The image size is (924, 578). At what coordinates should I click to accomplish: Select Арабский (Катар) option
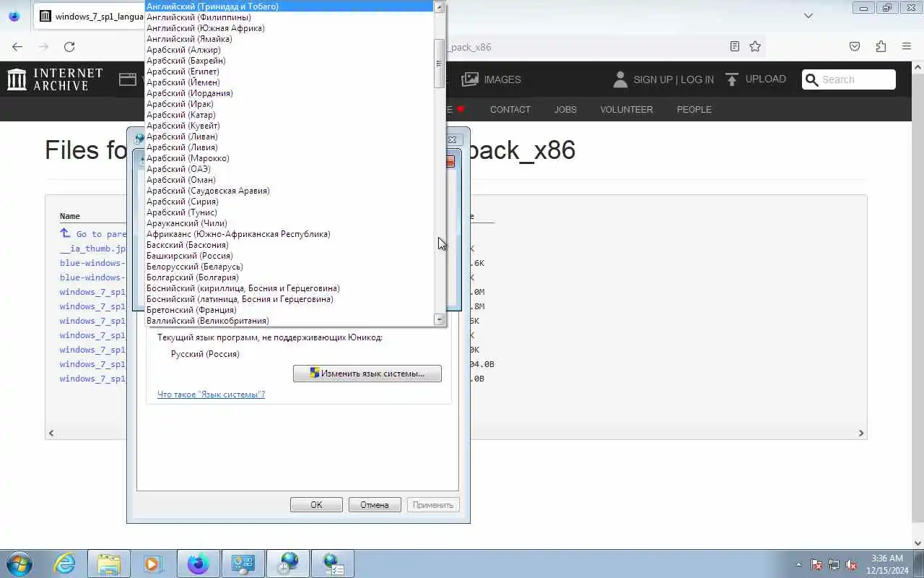click(289, 115)
